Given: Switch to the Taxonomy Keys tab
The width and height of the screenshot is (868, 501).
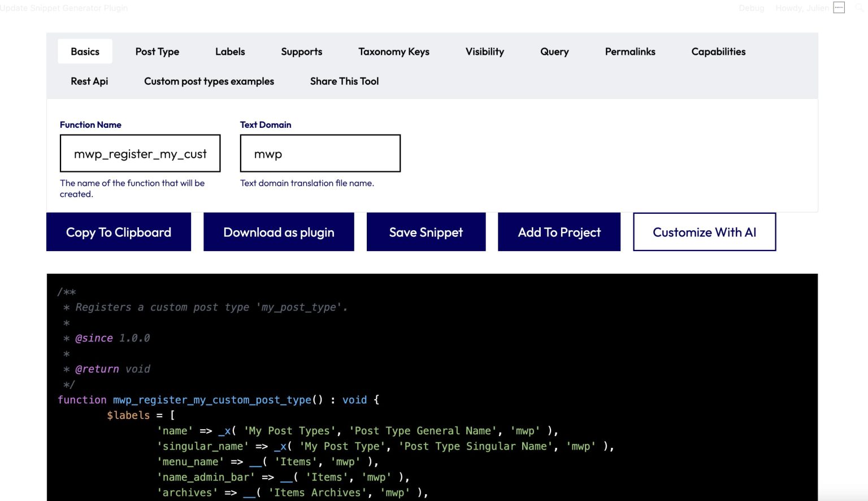Looking at the screenshot, I should (x=393, y=51).
